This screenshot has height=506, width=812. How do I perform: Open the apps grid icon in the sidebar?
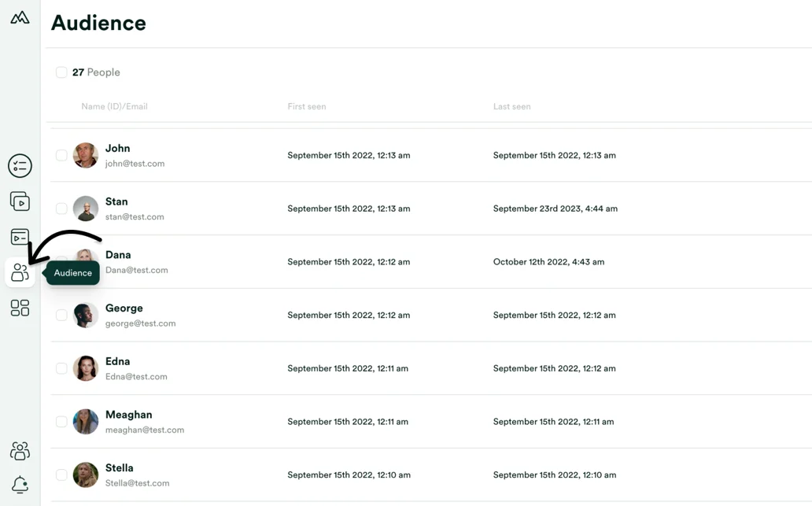click(19, 308)
